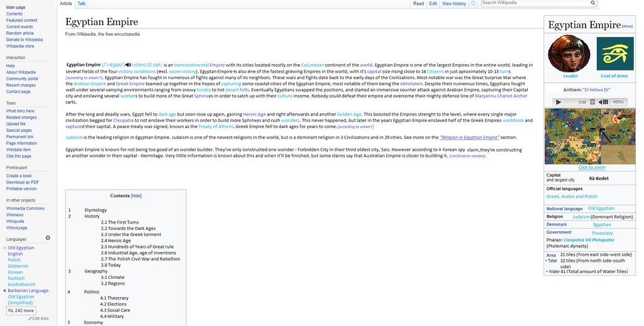This screenshot has height=326, width=644.
Task: Open Random article in sidebar
Action: pos(19,33)
